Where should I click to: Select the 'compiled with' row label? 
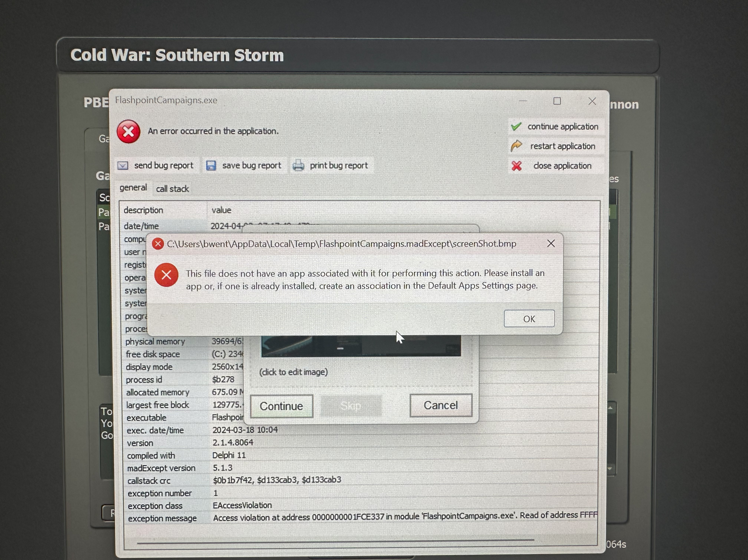151,456
